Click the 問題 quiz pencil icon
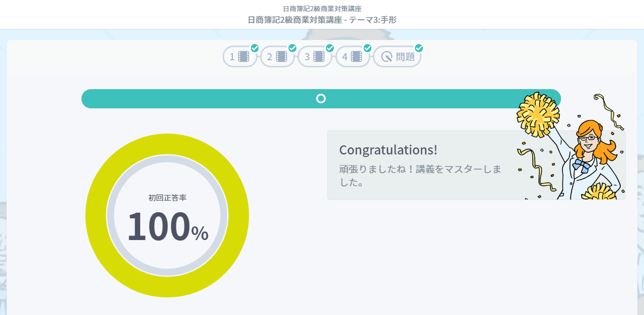 [x=387, y=57]
